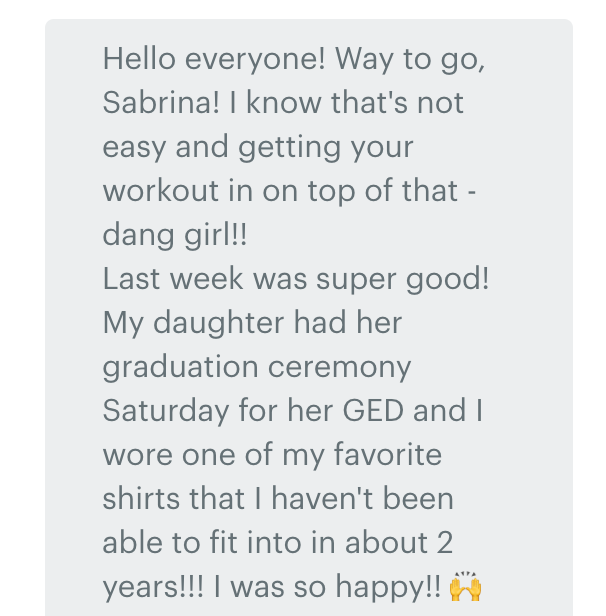Click the word "years!!!" in last line
Screen dimensions: 606x616
(153, 587)
